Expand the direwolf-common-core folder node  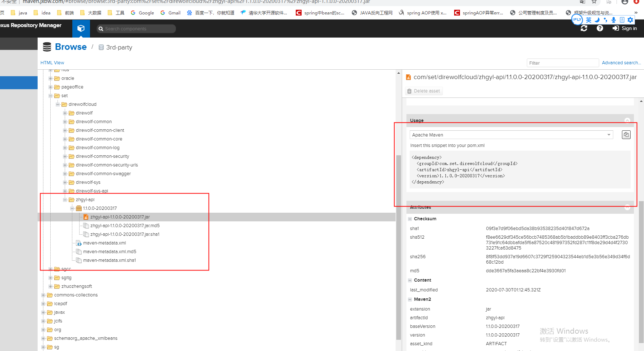click(x=65, y=139)
